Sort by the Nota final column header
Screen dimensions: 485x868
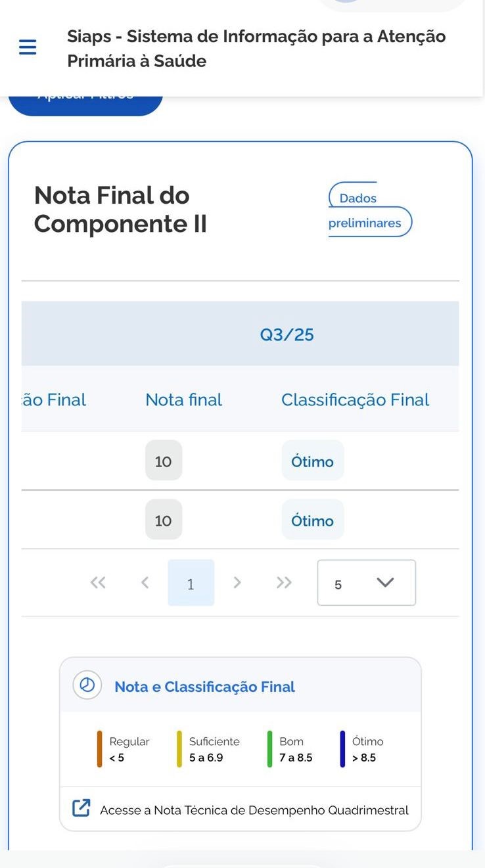click(184, 400)
